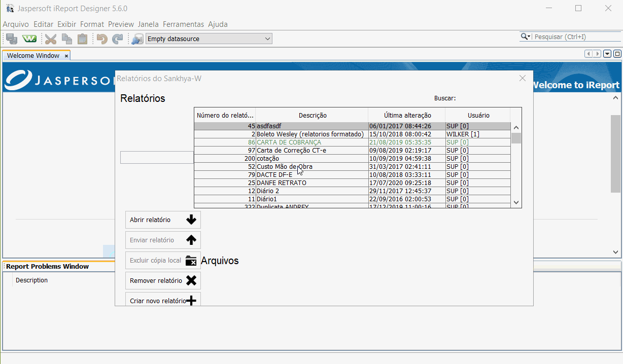Select the Report Problems Window title
Image resolution: width=623 pixels, height=364 pixels.
pyautogui.click(x=47, y=266)
